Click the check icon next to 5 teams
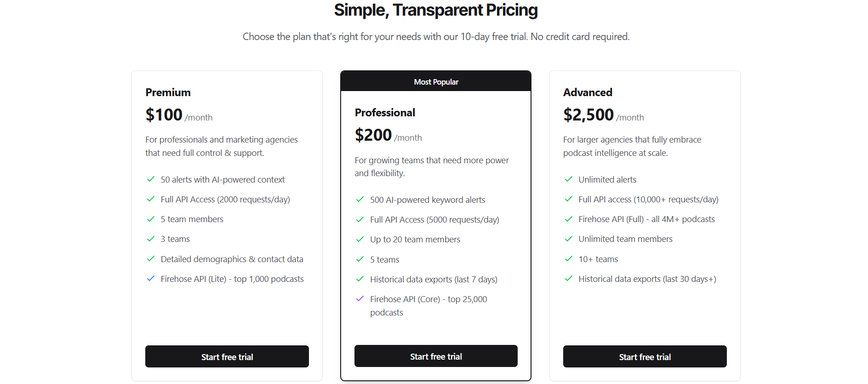Screen dimensions: 868x384 tap(360, 259)
